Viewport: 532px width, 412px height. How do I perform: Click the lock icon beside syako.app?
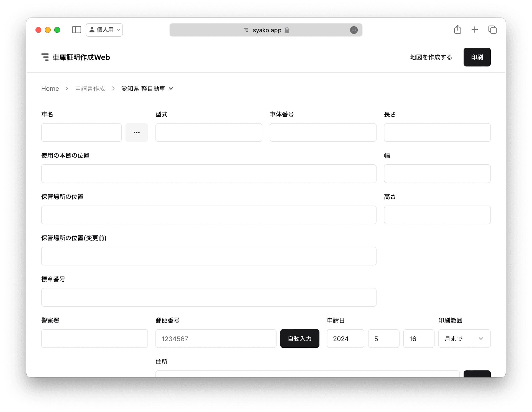coord(287,30)
